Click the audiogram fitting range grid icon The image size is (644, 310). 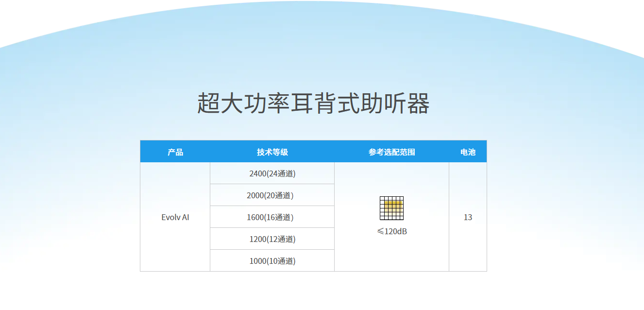[391, 208]
